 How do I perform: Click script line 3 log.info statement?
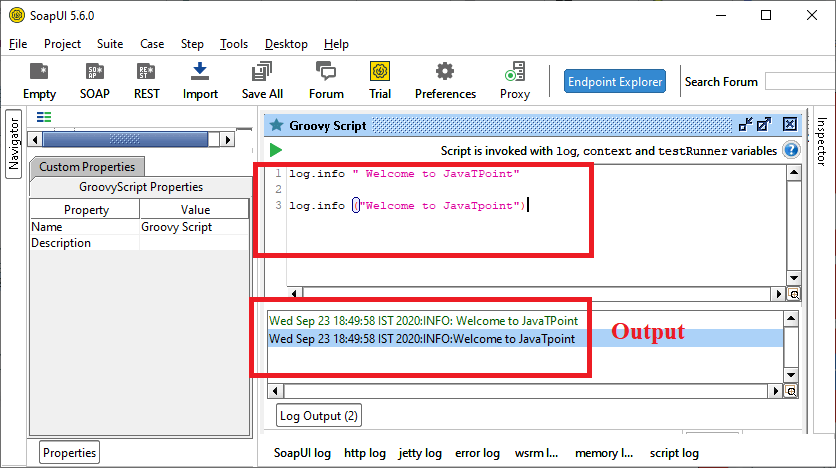[x=408, y=206]
